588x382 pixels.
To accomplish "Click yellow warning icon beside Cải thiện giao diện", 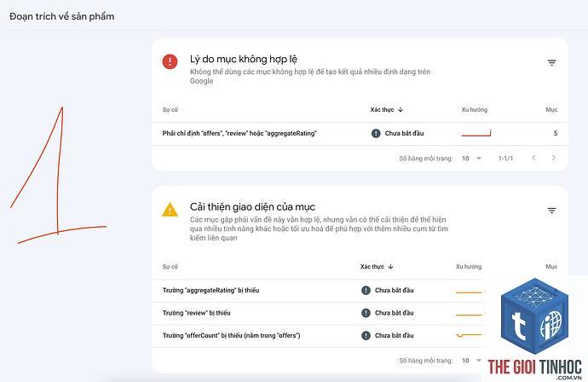I will 170,210.
